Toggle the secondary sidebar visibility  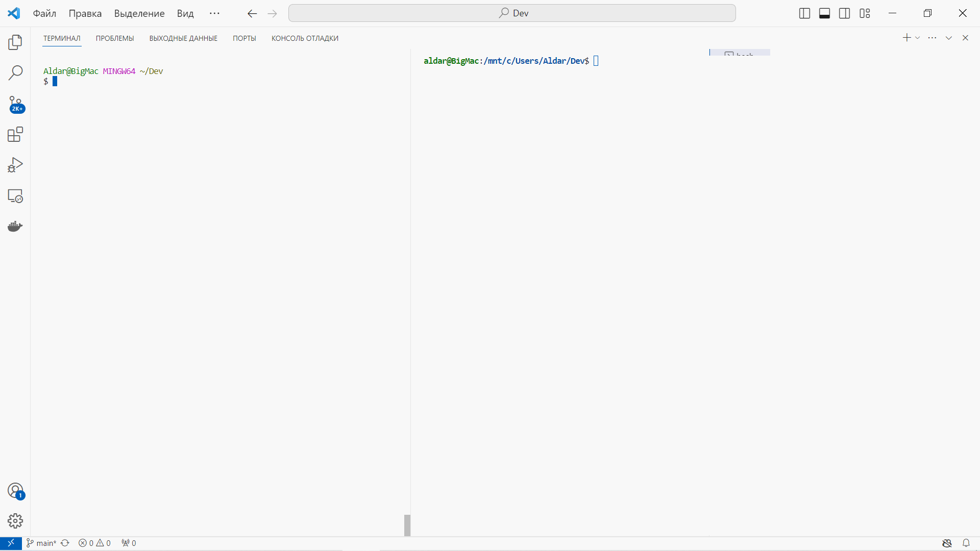(845, 13)
